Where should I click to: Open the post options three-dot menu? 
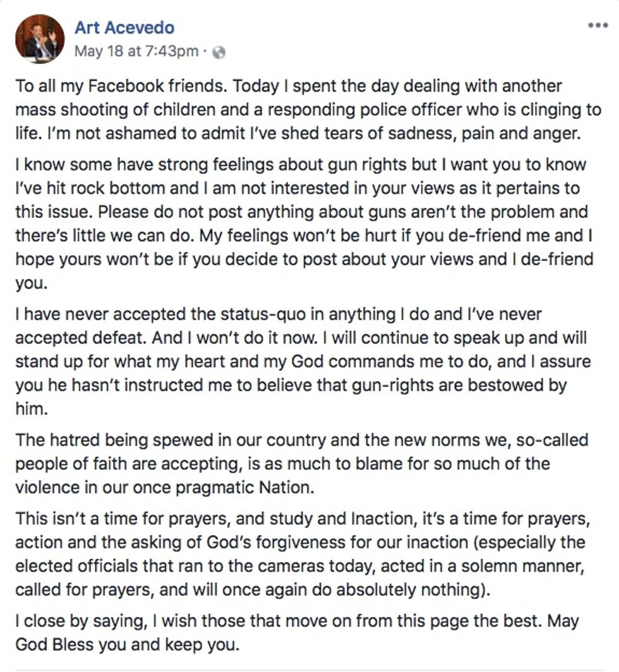(597, 26)
